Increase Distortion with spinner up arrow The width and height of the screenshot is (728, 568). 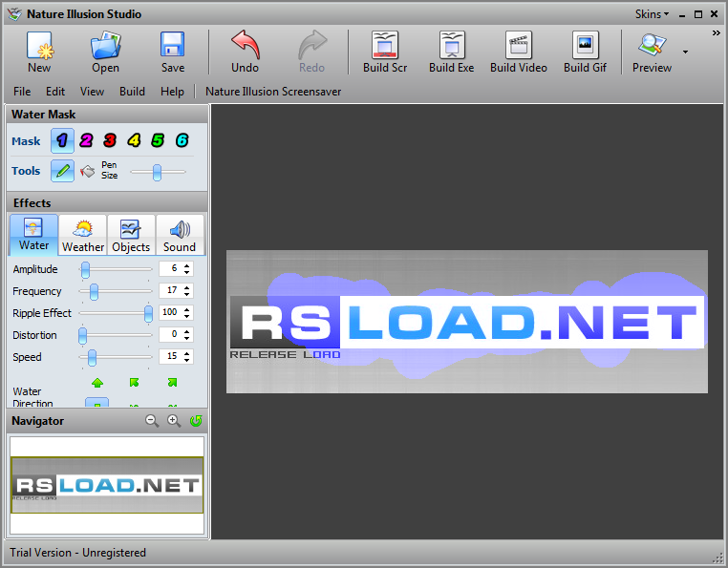click(x=186, y=331)
